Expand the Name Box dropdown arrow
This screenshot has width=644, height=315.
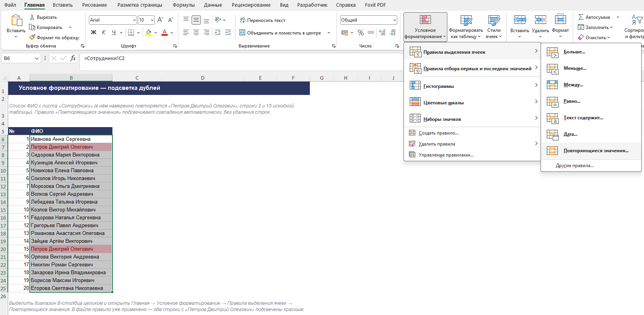point(37,58)
